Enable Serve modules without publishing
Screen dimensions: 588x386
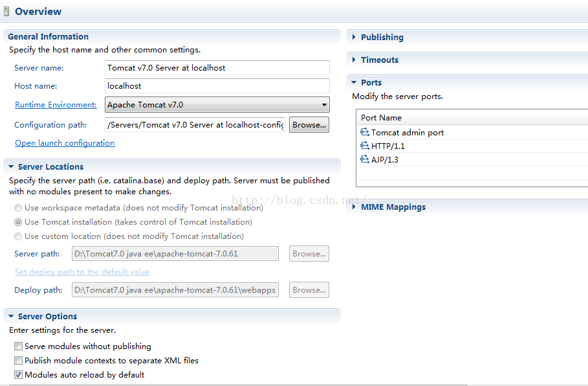point(18,346)
